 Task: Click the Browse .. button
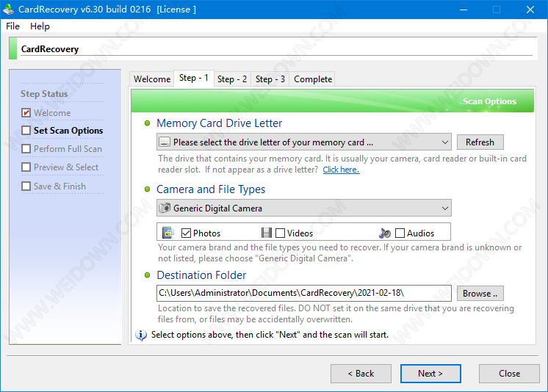pyautogui.click(x=480, y=294)
